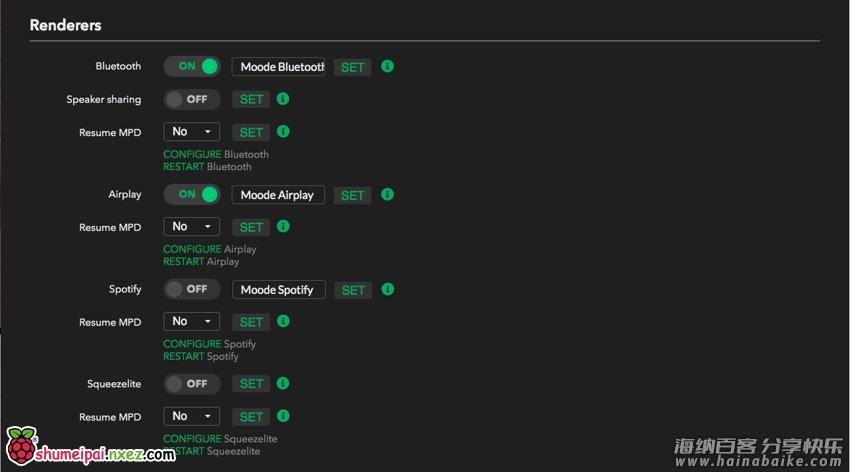Click the info icon in the Airplay row

pyautogui.click(x=387, y=194)
